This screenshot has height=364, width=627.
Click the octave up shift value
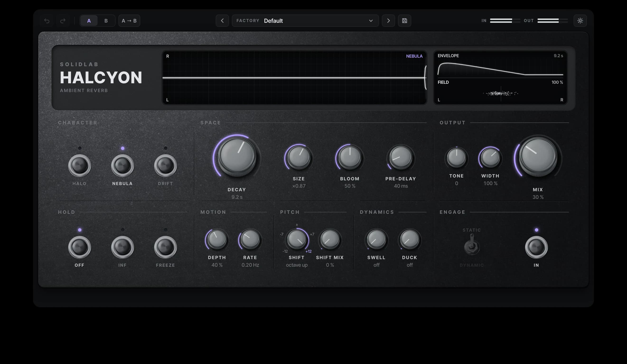(297, 265)
